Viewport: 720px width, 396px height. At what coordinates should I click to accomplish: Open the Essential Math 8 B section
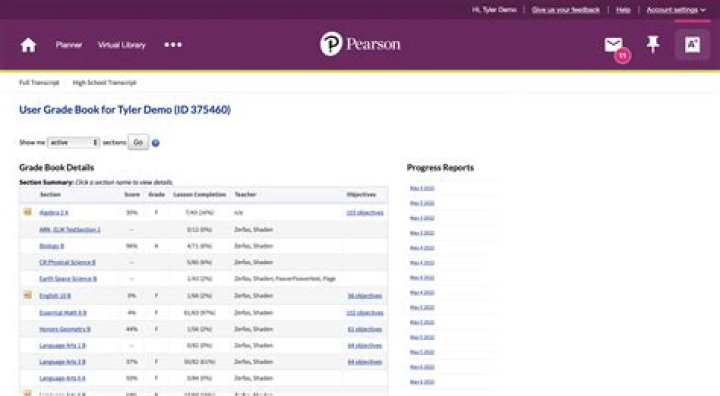pyautogui.click(x=63, y=313)
